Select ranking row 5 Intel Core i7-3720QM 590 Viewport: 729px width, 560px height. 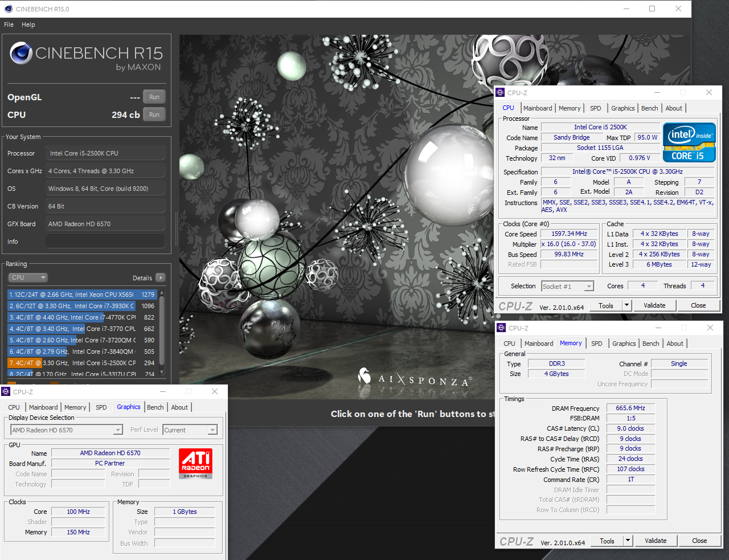[x=83, y=340]
